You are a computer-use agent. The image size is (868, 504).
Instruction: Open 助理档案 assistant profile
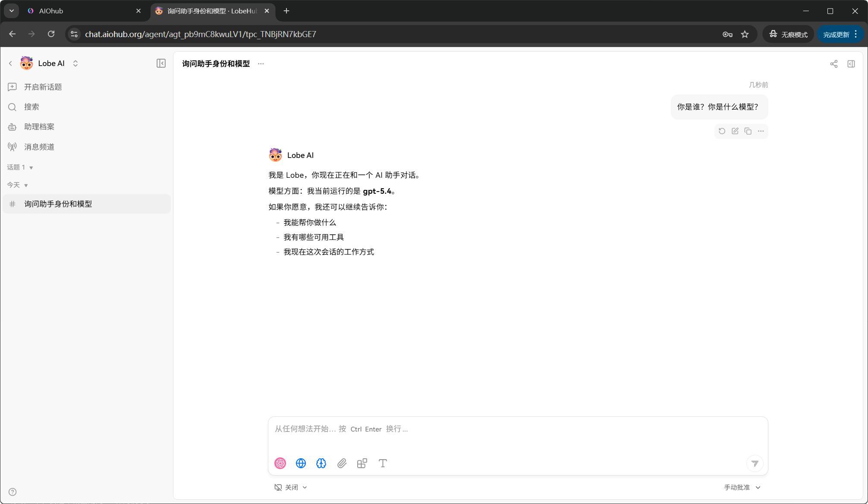click(x=86, y=127)
